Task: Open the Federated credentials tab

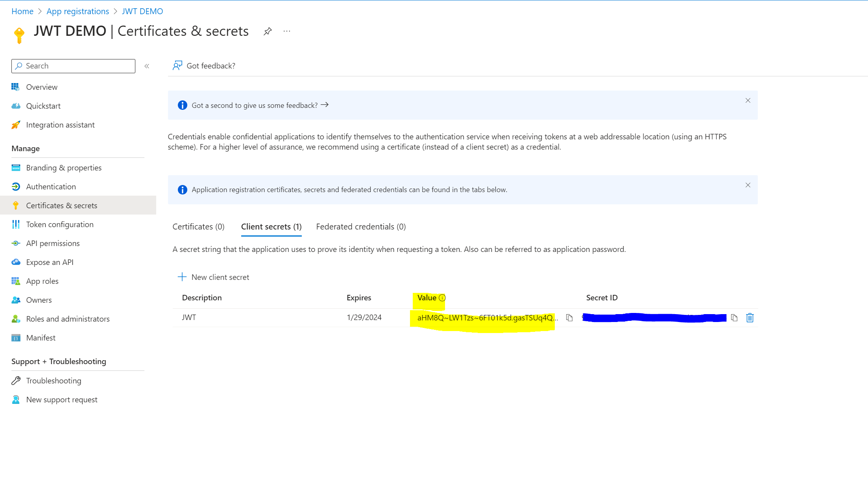Action: pos(360,226)
